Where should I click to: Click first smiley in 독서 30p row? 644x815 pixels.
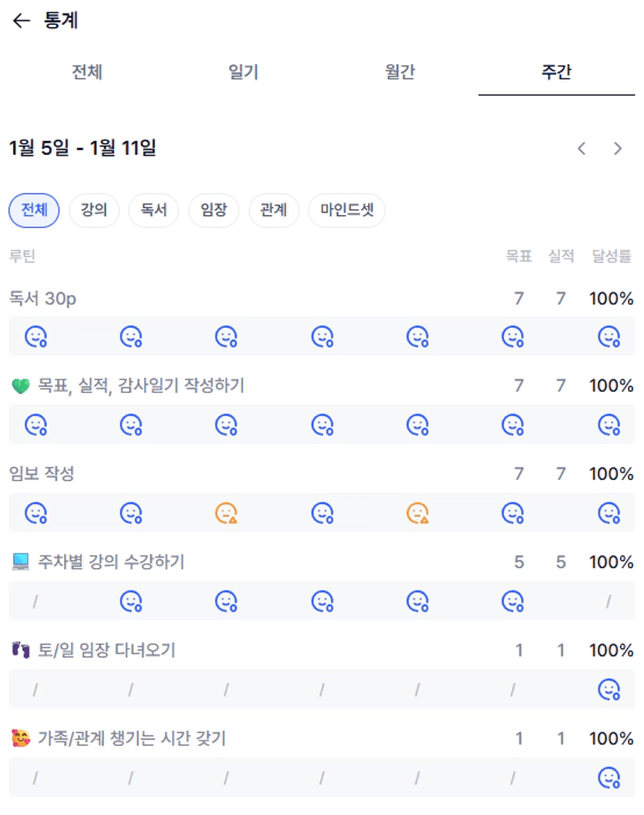(x=36, y=337)
